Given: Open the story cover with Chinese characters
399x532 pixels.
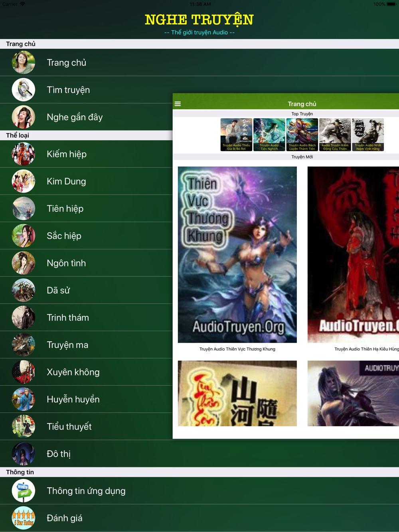Looking at the screenshot, I should [237, 393].
